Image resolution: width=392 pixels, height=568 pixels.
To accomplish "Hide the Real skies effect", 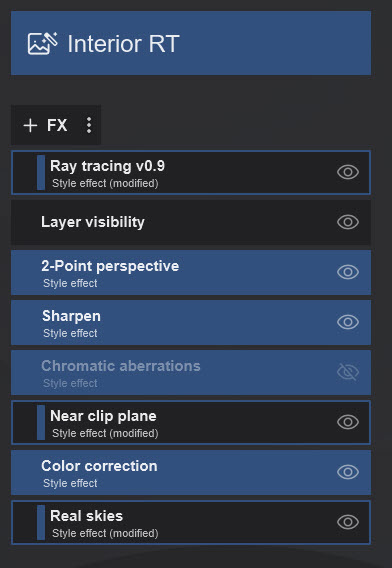I will coord(348,522).
